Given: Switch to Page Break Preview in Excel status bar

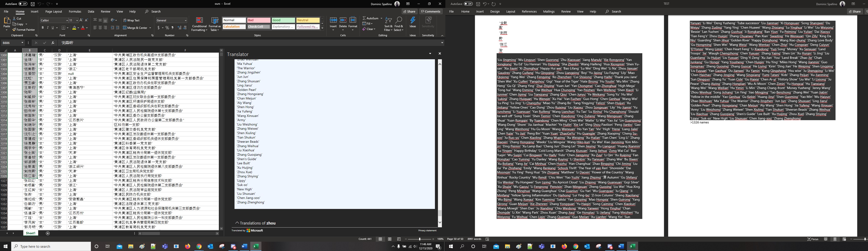Looking at the screenshot, I should pyautogui.click(x=399, y=239).
